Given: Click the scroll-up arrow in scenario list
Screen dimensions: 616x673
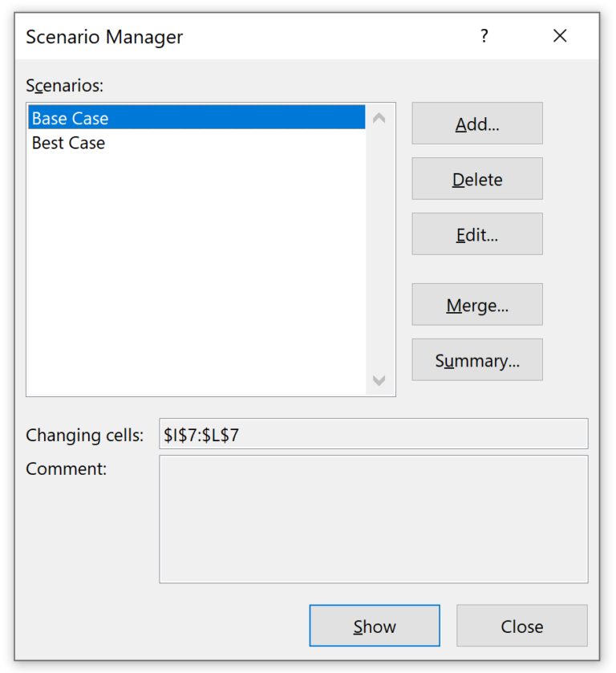Looking at the screenshot, I should click(379, 117).
